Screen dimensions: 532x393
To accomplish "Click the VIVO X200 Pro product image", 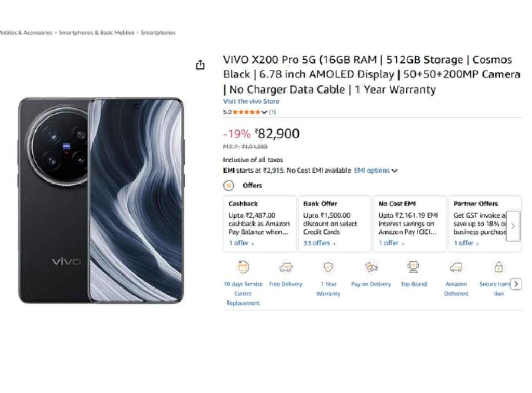I will [101, 200].
